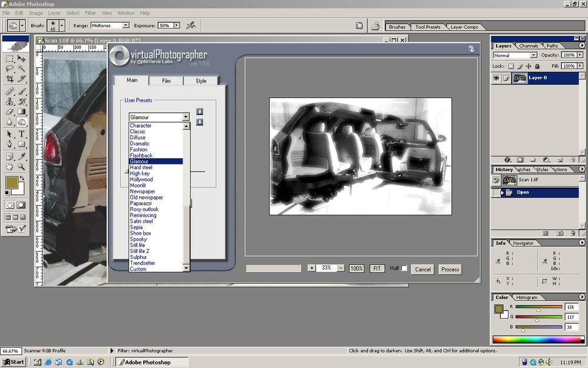Screen dimensions: 588x368
Task: Open the History palette menu arrow
Action: [x=582, y=169]
